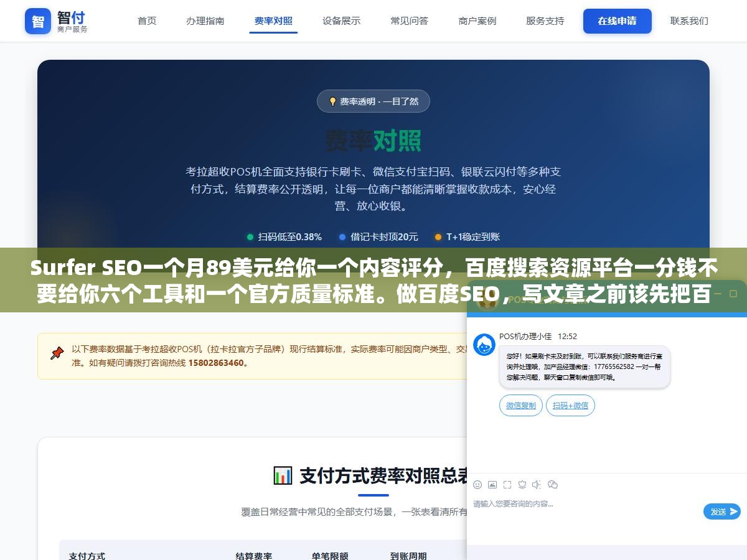The height and width of the screenshot is (560, 747).
Task: Click the 费率对照 hero heading
Action: [374, 141]
